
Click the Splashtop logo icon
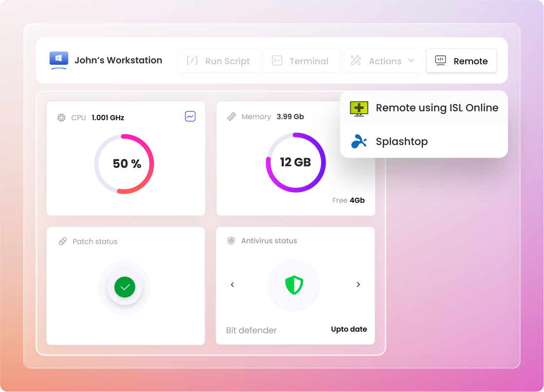(359, 142)
